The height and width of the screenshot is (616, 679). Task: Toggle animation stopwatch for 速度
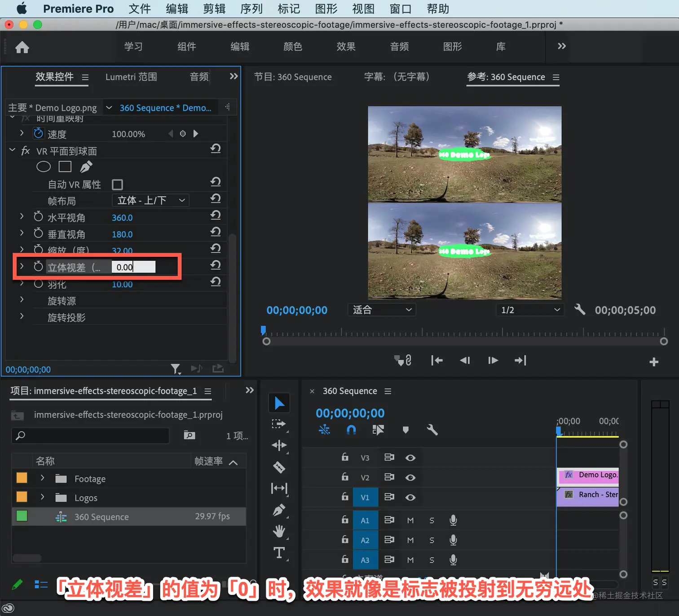39,133
